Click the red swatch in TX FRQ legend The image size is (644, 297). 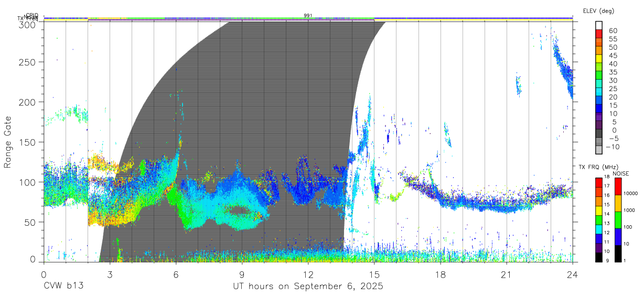(599, 182)
